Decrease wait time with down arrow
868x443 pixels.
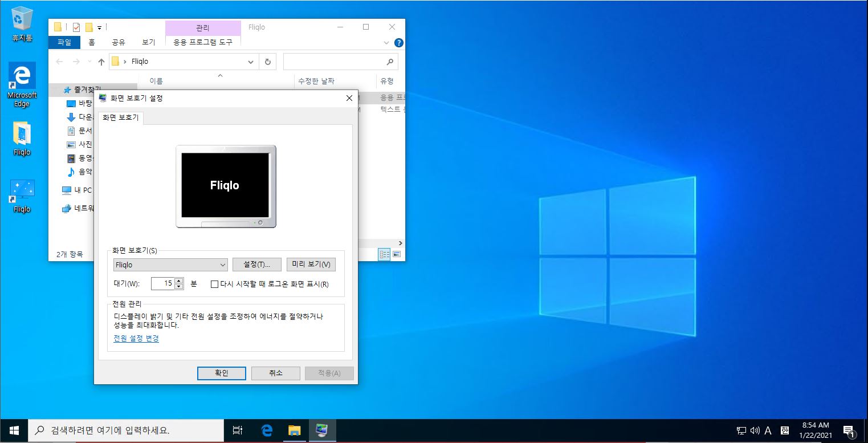[x=179, y=286]
